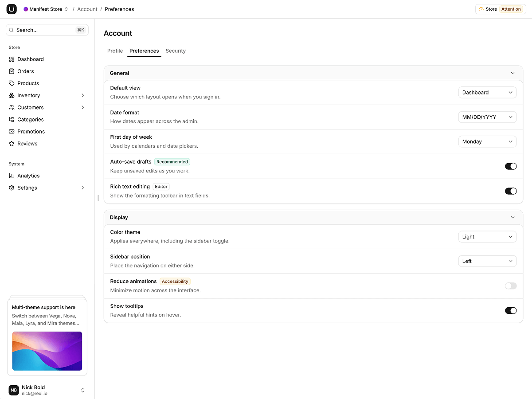Select the Preferences tab
Image resolution: width=532 pixels, height=399 pixels.
pos(144,51)
